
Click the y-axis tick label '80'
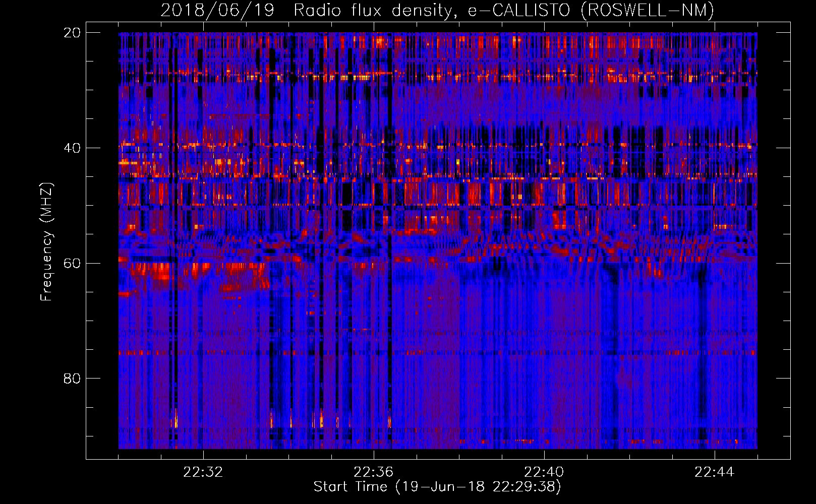72,379
